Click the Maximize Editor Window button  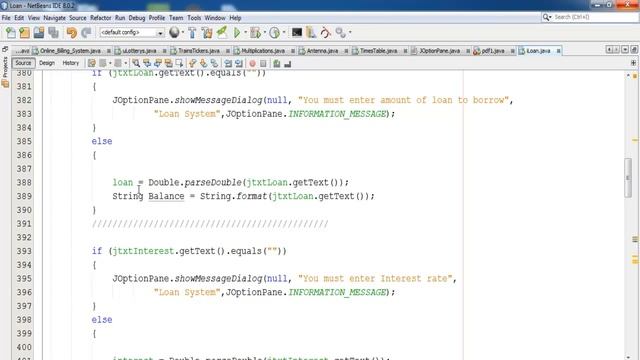[634, 49]
